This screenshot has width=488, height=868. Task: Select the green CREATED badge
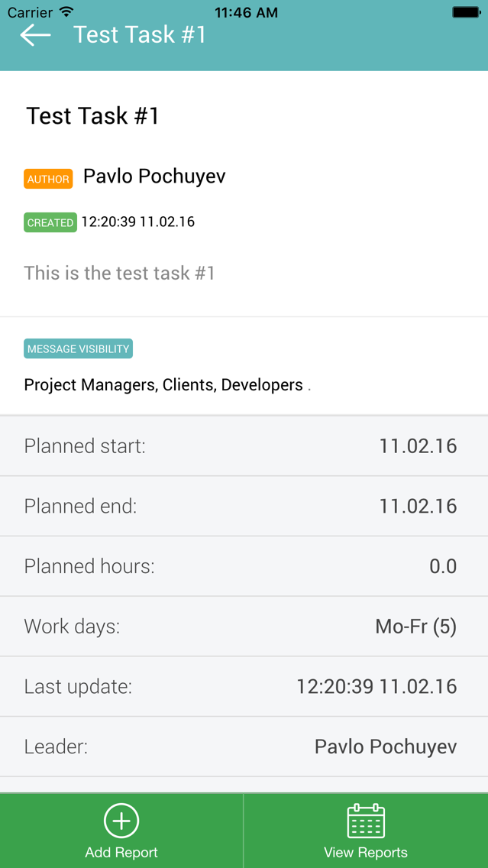tap(50, 222)
